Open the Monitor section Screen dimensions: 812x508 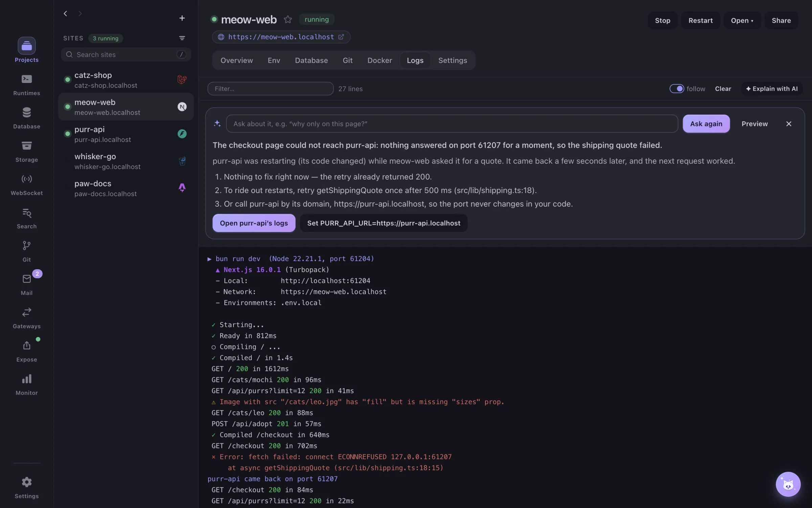click(26, 385)
